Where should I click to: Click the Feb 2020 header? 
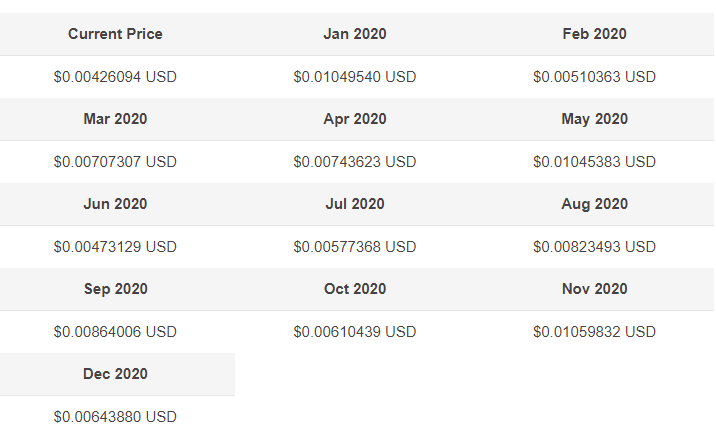594,34
